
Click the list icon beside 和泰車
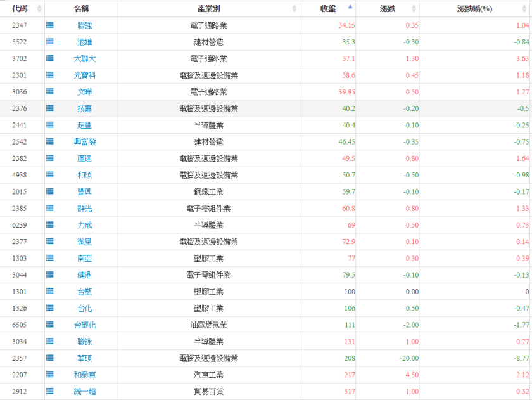(50, 375)
